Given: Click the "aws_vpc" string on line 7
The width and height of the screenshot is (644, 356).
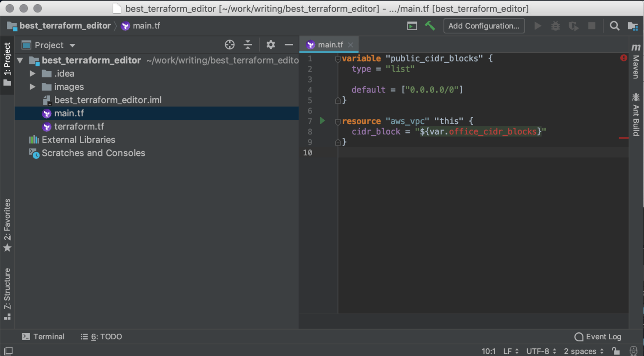Looking at the screenshot, I should pyautogui.click(x=407, y=121).
